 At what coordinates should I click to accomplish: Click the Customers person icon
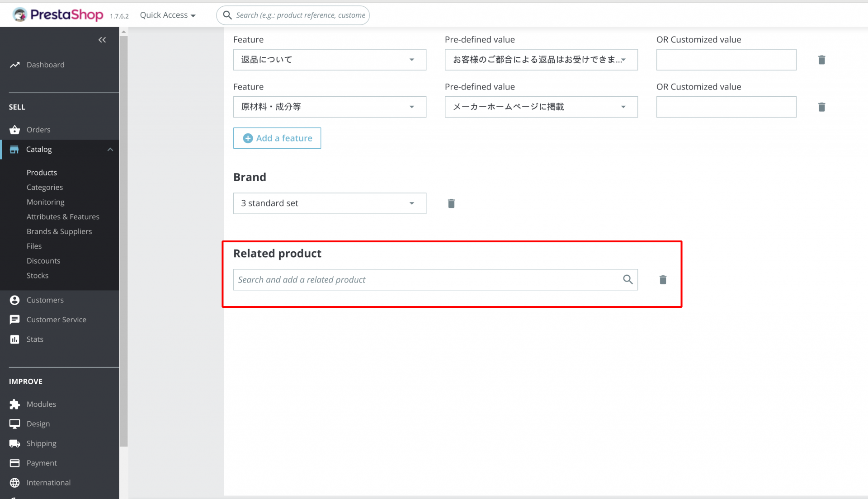coord(15,300)
